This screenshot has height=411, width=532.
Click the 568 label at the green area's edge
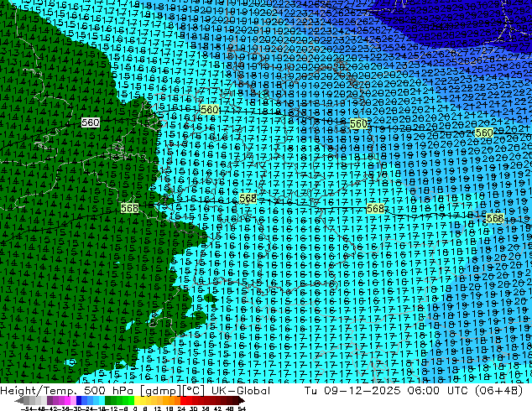[x=129, y=207]
